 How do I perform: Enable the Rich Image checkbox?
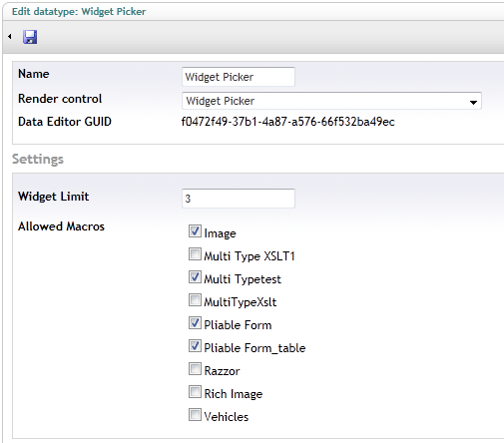coord(195,392)
